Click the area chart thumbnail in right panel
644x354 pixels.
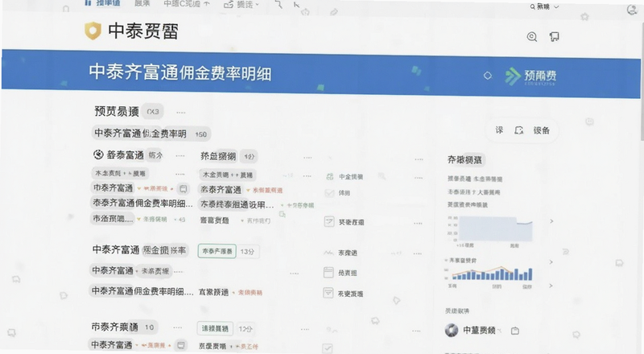pyautogui.click(x=495, y=228)
